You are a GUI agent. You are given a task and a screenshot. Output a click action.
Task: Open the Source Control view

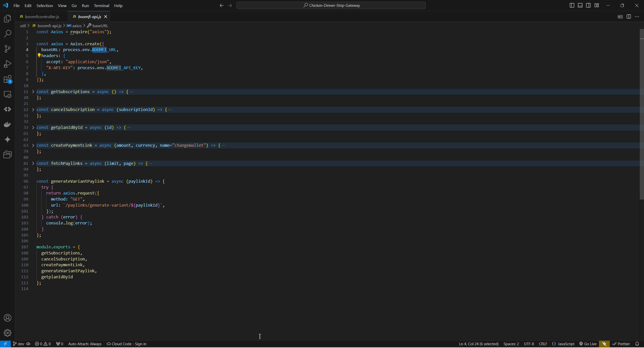[8, 49]
